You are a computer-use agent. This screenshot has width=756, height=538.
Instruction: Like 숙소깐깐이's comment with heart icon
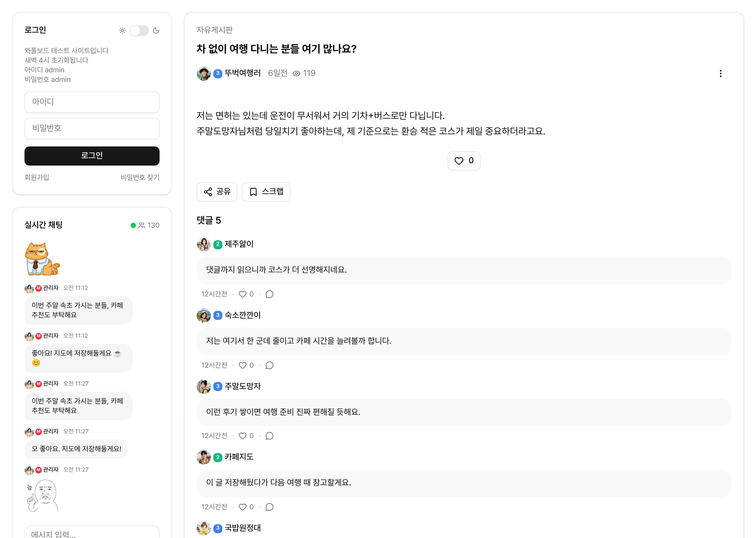[x=242, y=365]
